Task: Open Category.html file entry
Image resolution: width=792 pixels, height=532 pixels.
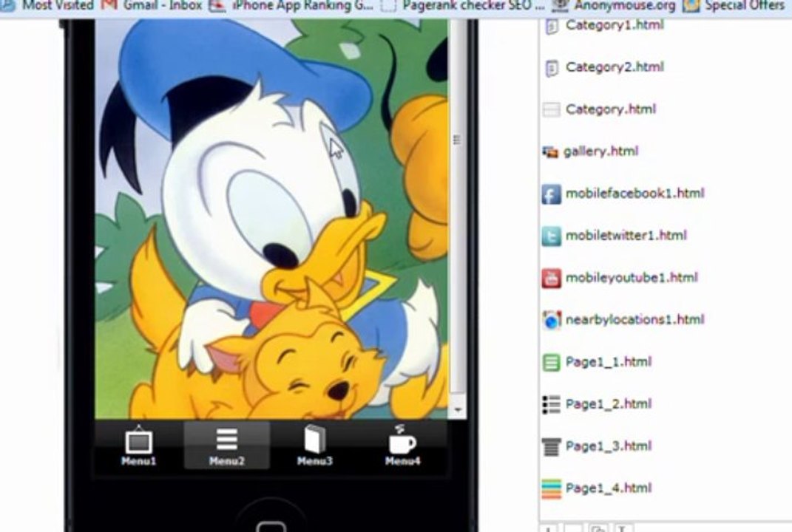Action: tap(611, 109)
